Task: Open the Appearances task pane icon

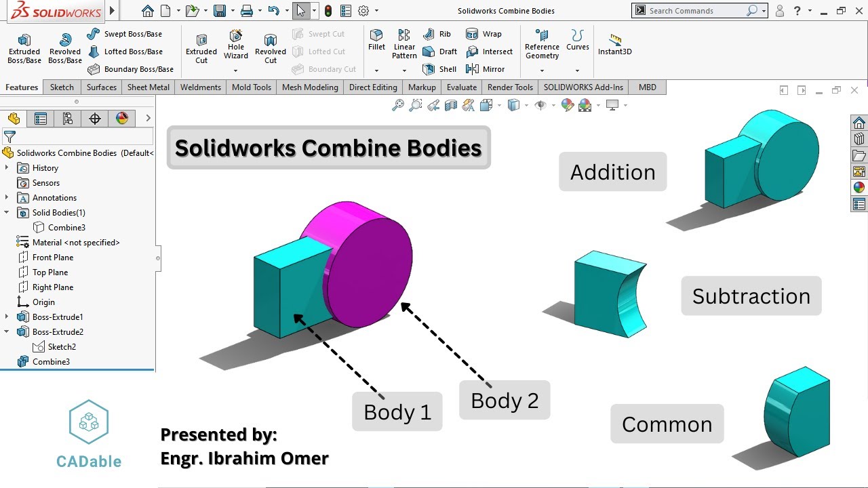Action: [x=859, y=188]
